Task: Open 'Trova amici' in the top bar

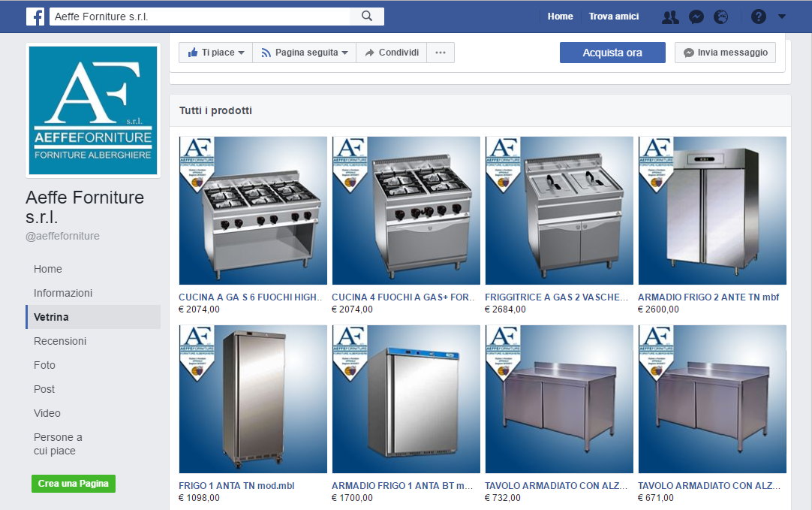Action: click(x=614, y=16)
